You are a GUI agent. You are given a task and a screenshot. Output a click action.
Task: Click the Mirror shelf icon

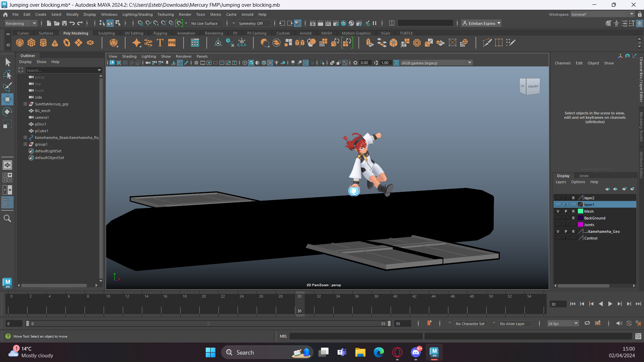[300, 43]
